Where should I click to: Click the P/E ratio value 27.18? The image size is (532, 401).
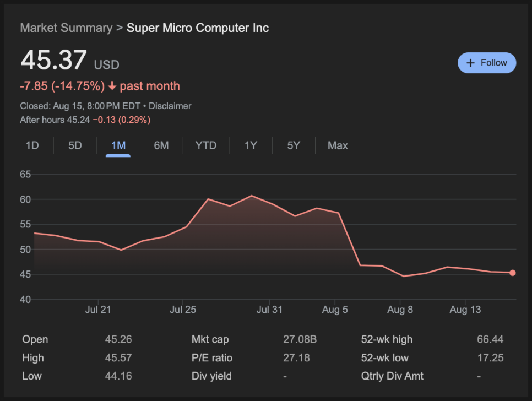296,357
